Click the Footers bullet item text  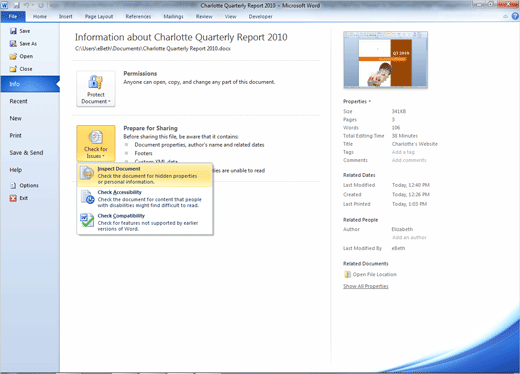tap(143, 153)
